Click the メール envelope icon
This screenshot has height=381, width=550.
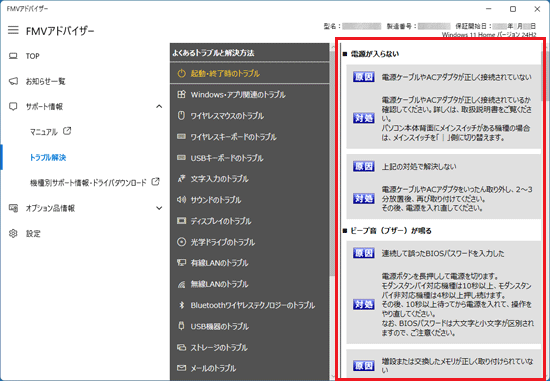(181, 368)
